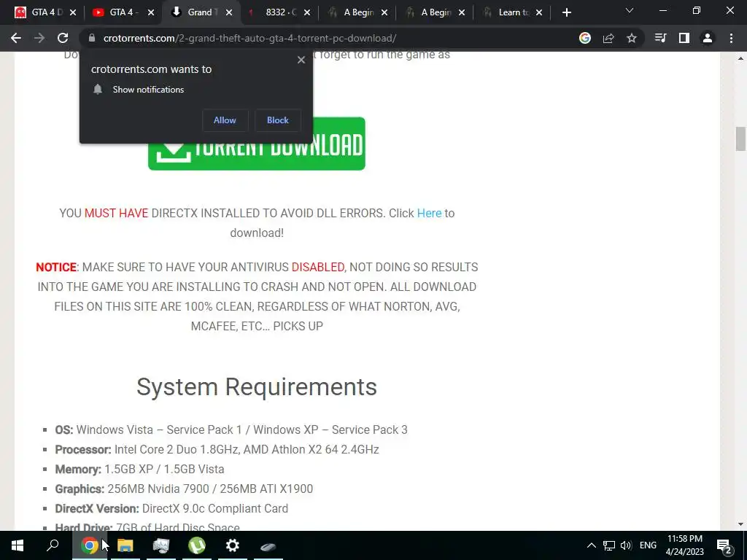
Task: Close the YouTube GTA 4 tab
Action: 151,12
